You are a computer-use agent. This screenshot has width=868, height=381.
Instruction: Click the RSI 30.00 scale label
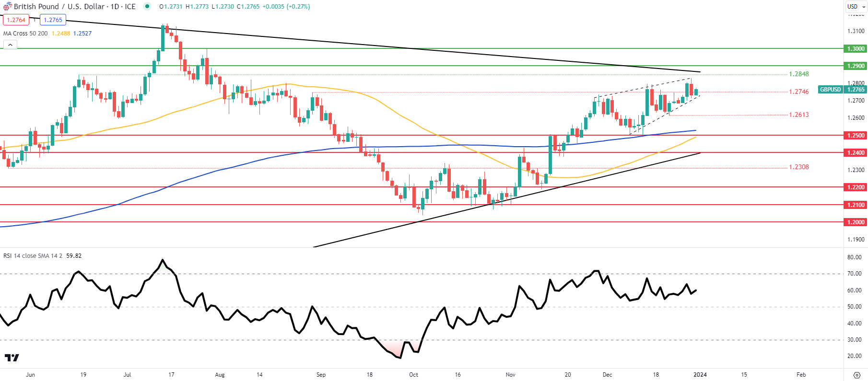855,339
